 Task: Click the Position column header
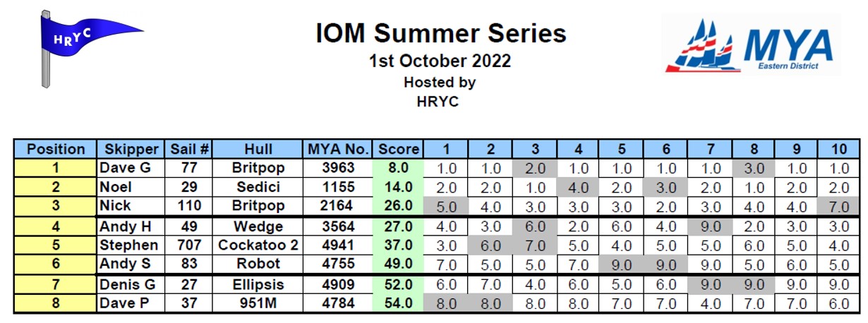[56, 150]
